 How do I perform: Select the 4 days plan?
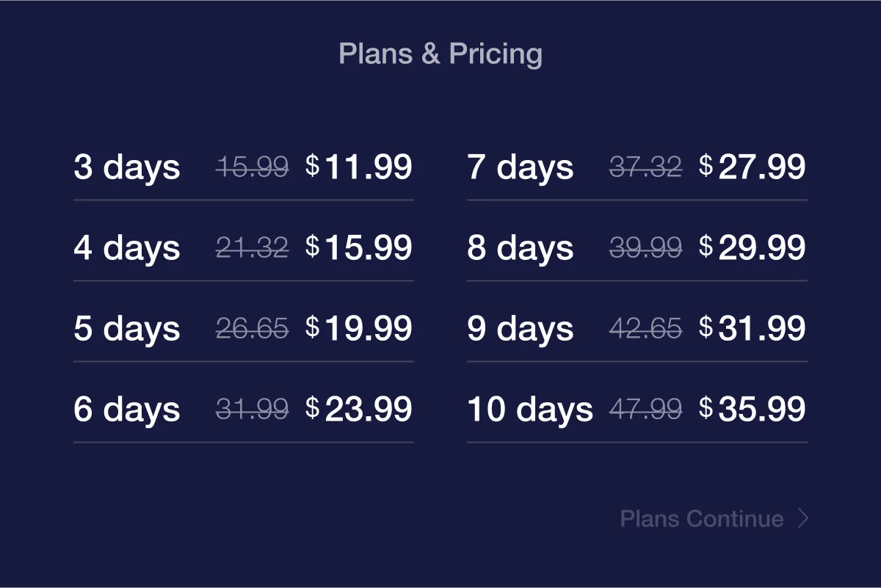pos(243,248)
